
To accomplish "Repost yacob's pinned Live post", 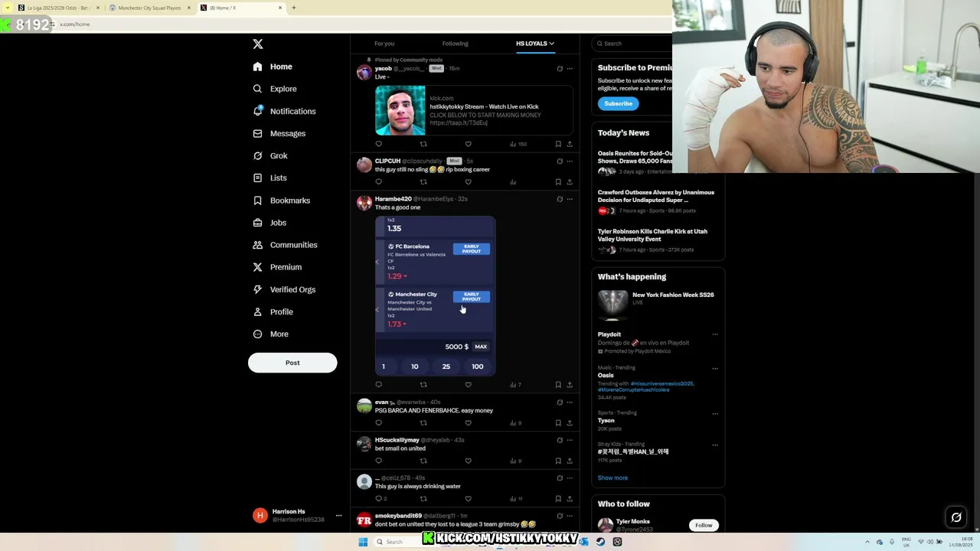I will tap(423, 144).
